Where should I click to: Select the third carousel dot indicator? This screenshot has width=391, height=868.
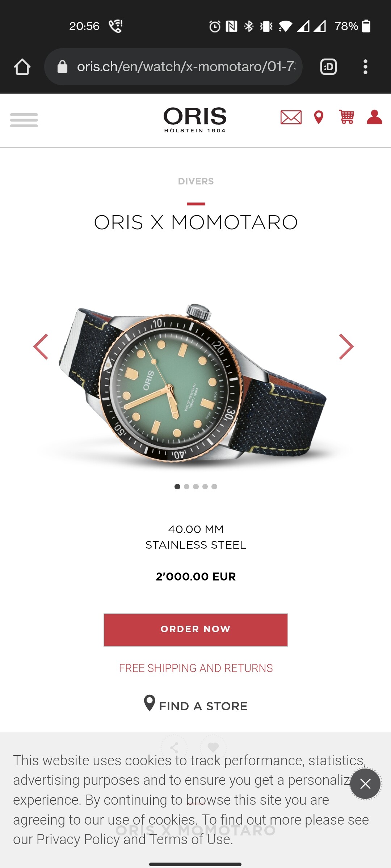point(196,486)
